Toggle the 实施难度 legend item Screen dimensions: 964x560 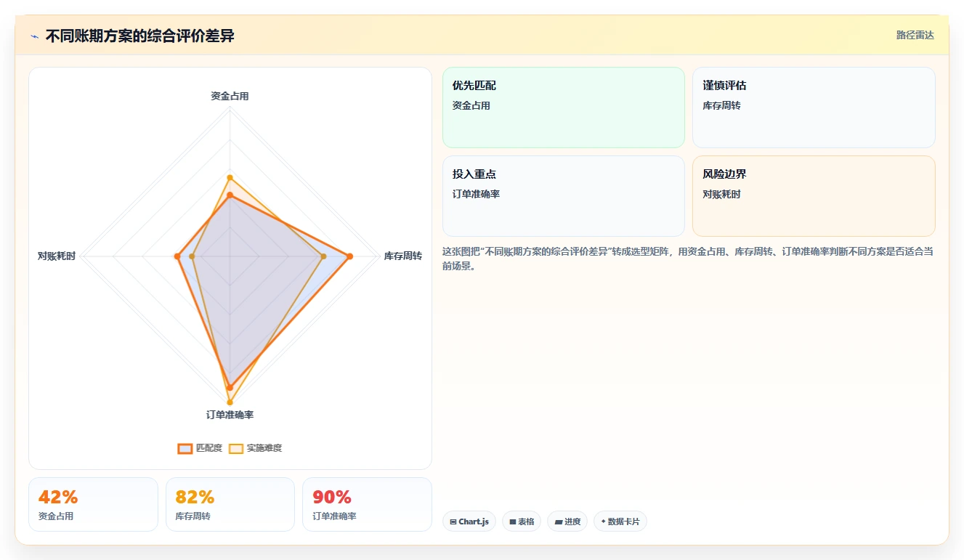click(x=255, y=448)
